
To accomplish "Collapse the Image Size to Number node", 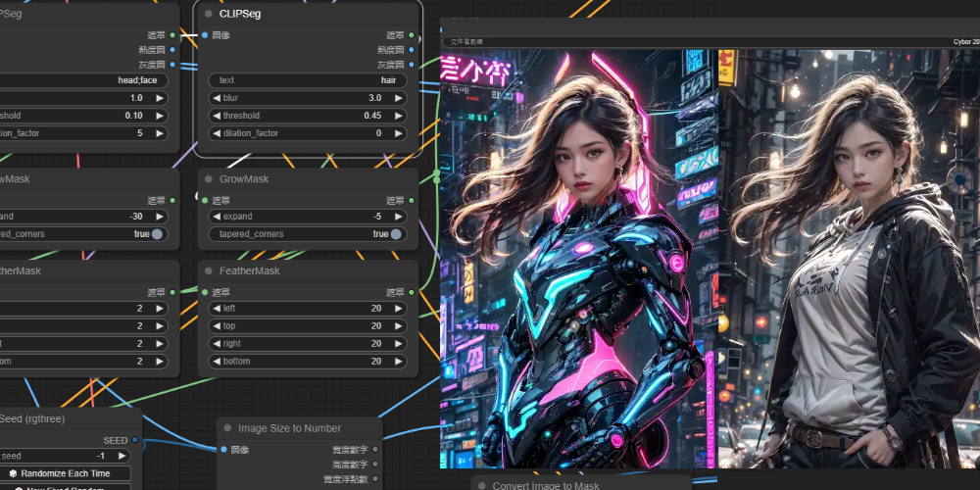I will (227, 428).
